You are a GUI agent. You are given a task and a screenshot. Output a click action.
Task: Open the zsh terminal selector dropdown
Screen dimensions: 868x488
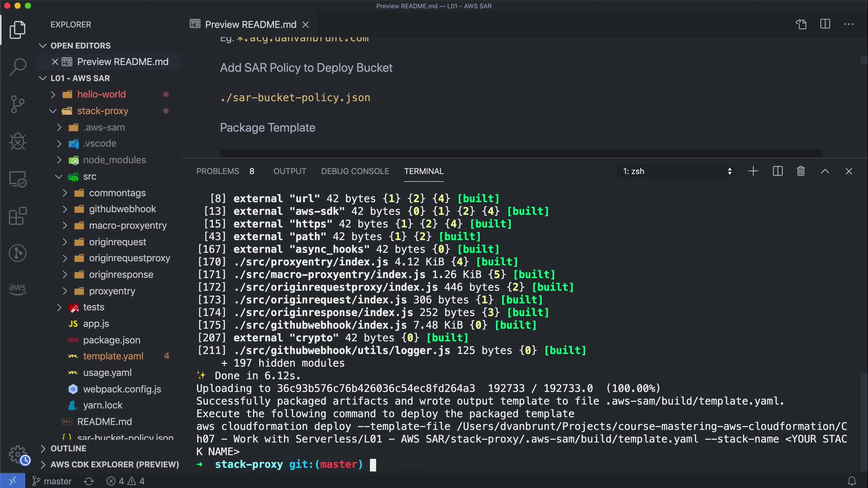(677, 171)
